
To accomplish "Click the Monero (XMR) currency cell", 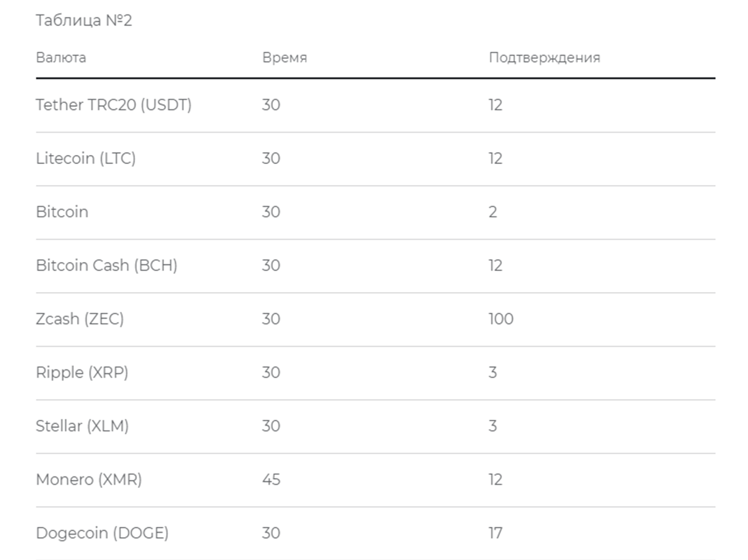I will pos(89,479).
